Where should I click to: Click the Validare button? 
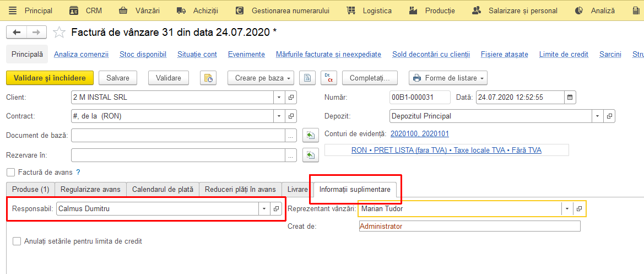click(169, 78)
